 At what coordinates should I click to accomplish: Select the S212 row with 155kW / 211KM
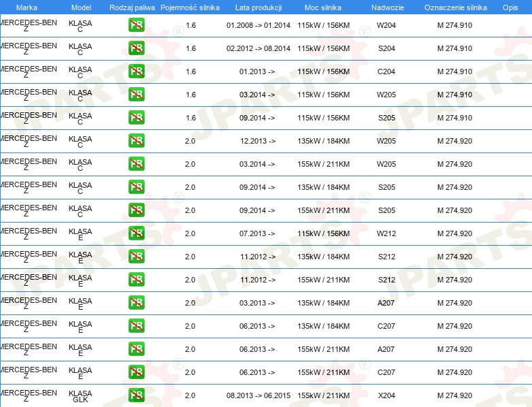click(266, 280)
